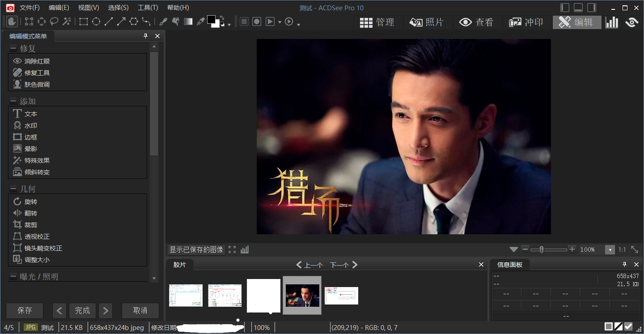Open the 帮助(H) menu
Image resolution: width=644 pixels, height=334 pixels.
click(x=178, y=8)
